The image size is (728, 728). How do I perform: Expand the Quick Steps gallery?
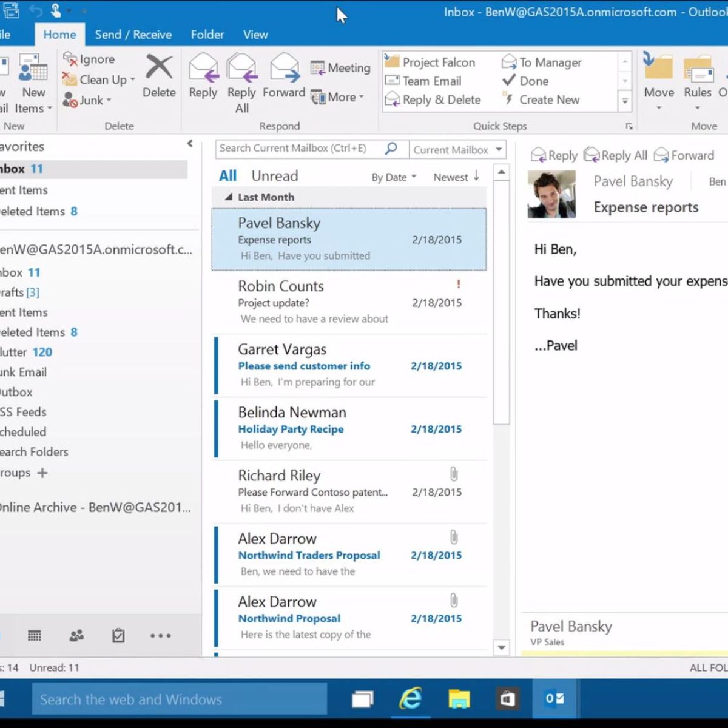(x=625, y=101)
